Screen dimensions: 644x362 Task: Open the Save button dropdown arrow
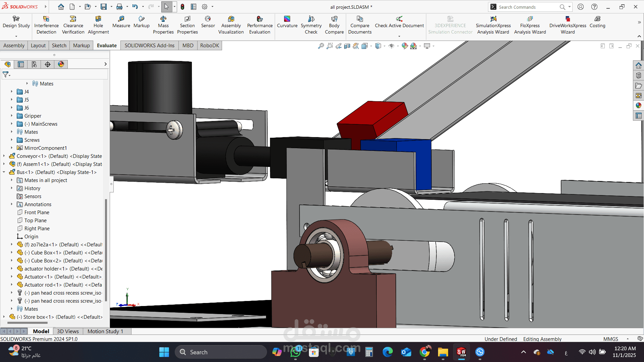tap(111, 7)
